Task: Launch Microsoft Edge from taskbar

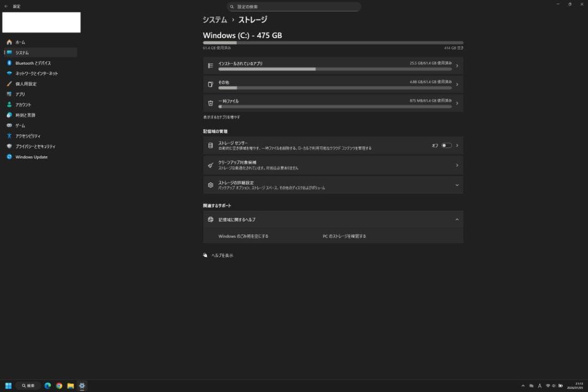Action: (47, 385)
